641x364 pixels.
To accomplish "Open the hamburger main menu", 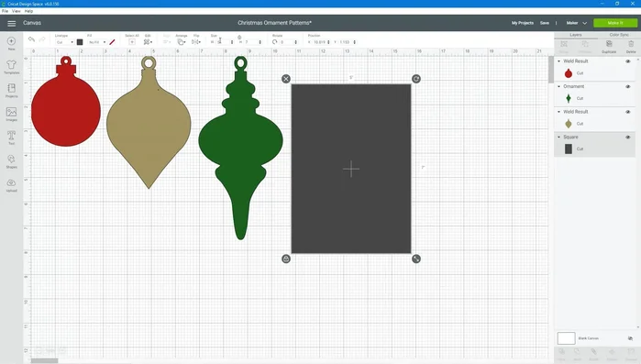I will 11,23.
